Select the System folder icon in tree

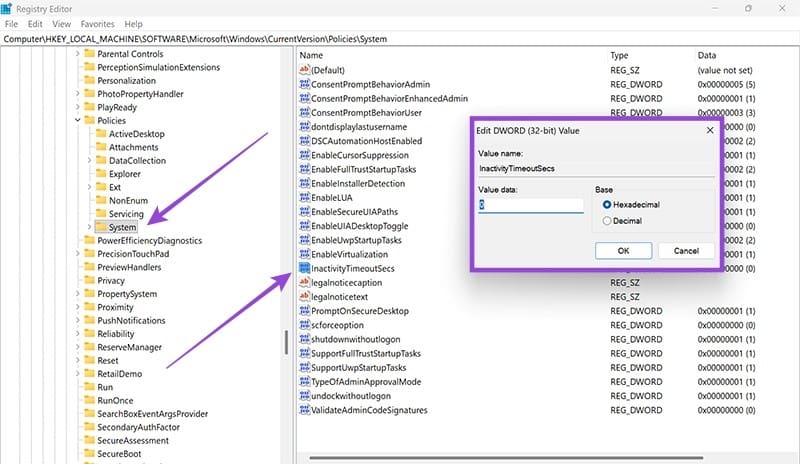(x=100, y=227)
